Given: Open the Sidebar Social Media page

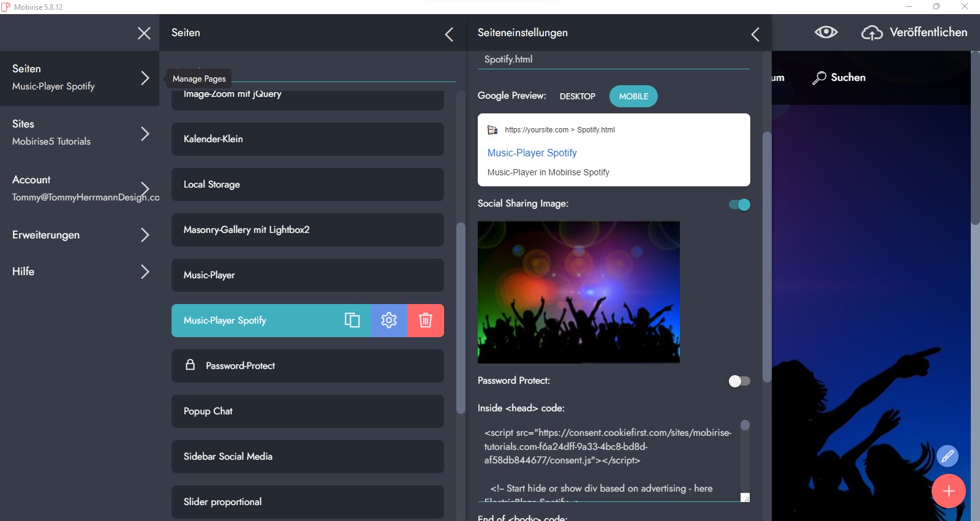Looking at the screenshot, I should click(307, 457).
